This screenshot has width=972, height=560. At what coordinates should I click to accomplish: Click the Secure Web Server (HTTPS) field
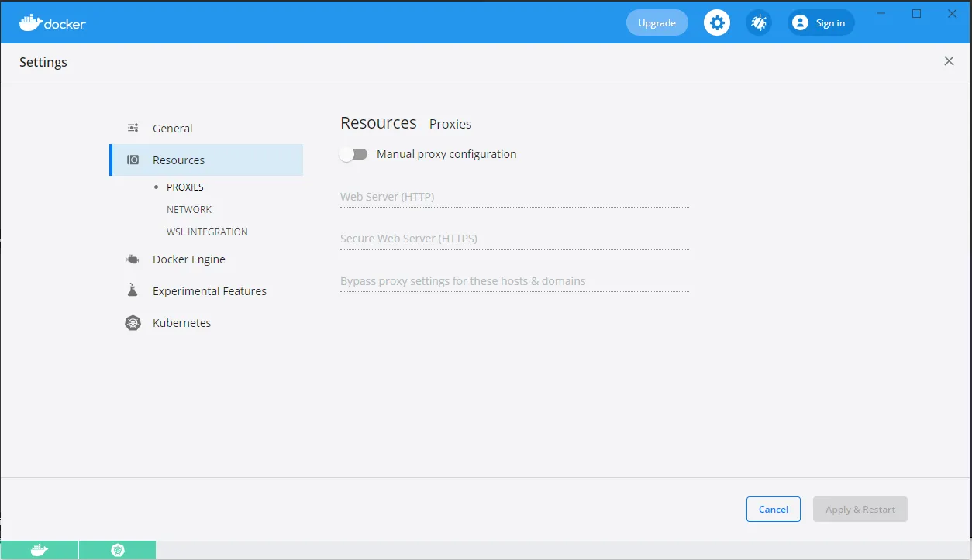pyautogui.click(x=515, y=239)
